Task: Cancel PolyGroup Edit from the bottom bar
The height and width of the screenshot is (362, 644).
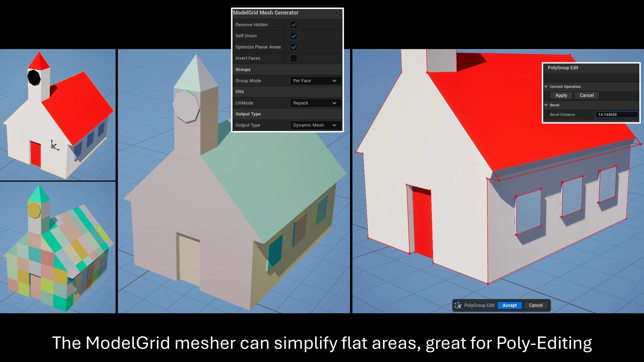Action: pos(536,305)
